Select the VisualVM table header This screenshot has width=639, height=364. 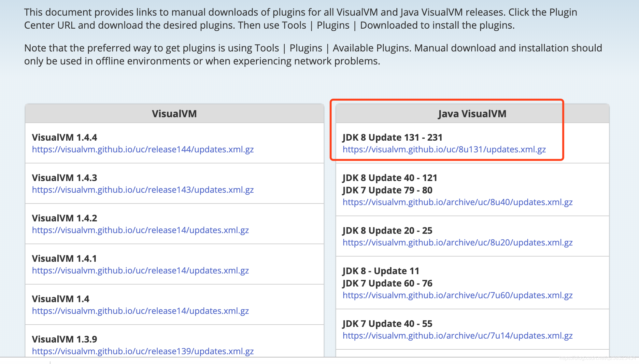[x=175, y=114]
